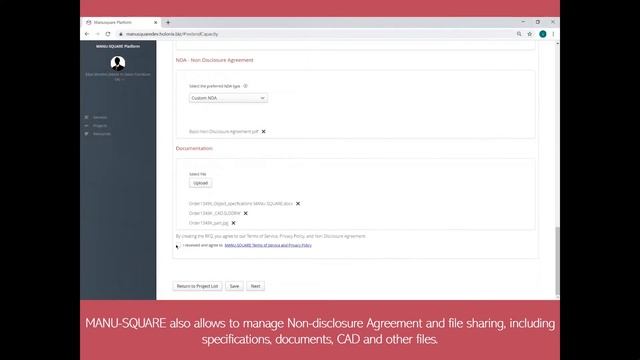Open Projects in the sidebar
Viewport: 640px width, 360px height.
100,126
